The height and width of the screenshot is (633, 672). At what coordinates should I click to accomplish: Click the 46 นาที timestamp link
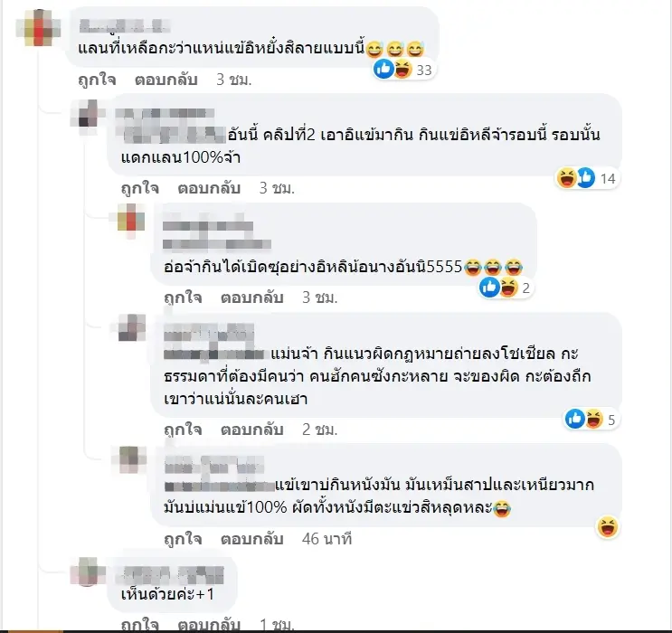(327, 539)
